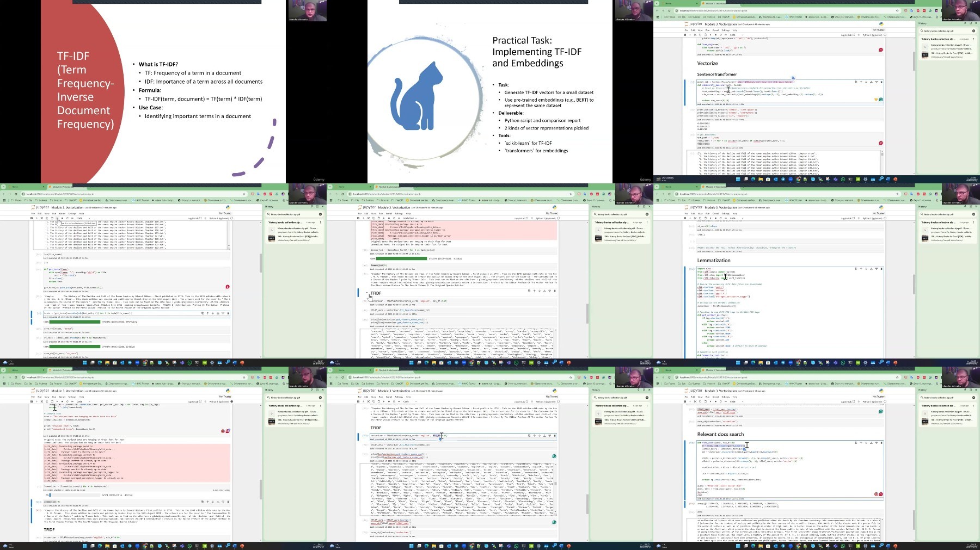Restart the kernel via circular arrow in Vectorize frame
The image size is (980, 550).
tap(721, 35)
